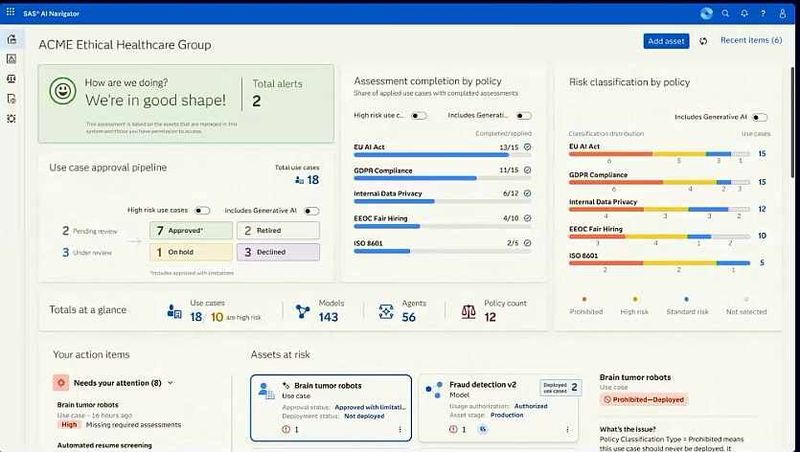This screenshot has width=800, height=452.
Task: Open the document review icon in sidebar
Action: 11,98
